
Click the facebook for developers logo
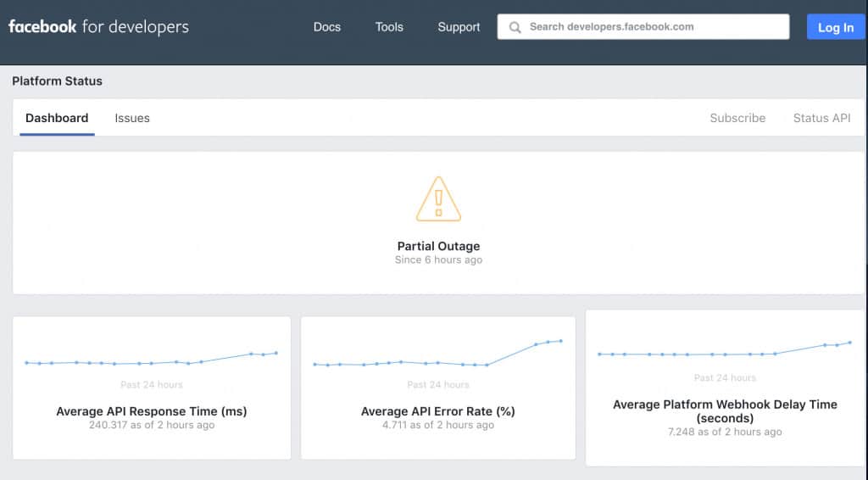[98, 27]
